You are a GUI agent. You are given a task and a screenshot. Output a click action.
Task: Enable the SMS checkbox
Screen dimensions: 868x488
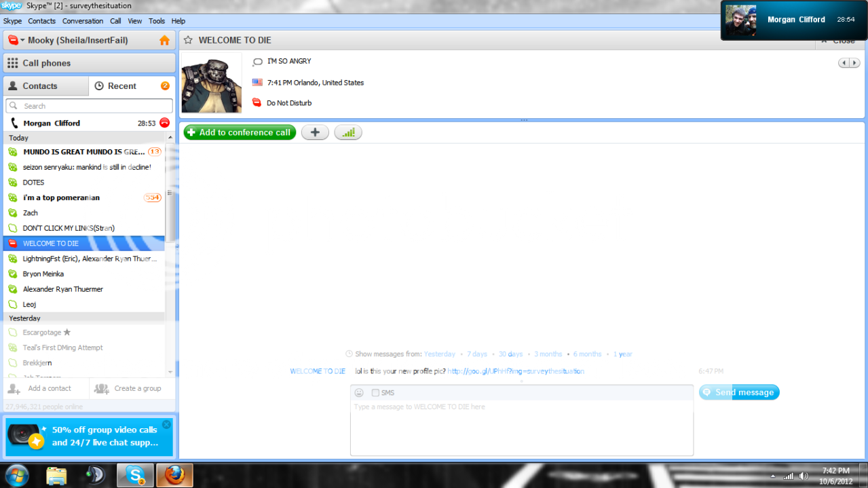pos(375,393)
